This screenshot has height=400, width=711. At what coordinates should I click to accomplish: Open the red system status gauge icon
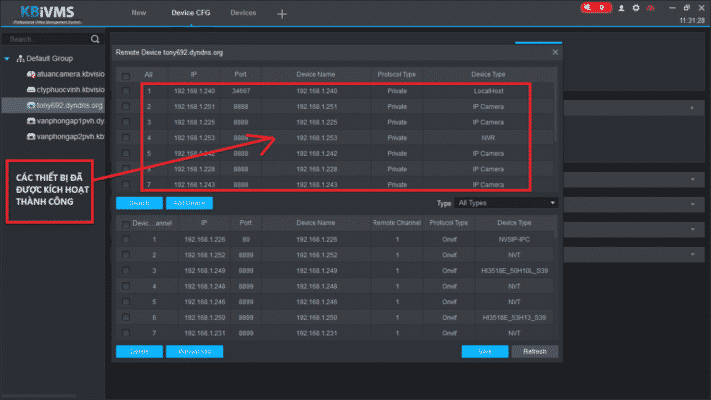click(651, 8)
